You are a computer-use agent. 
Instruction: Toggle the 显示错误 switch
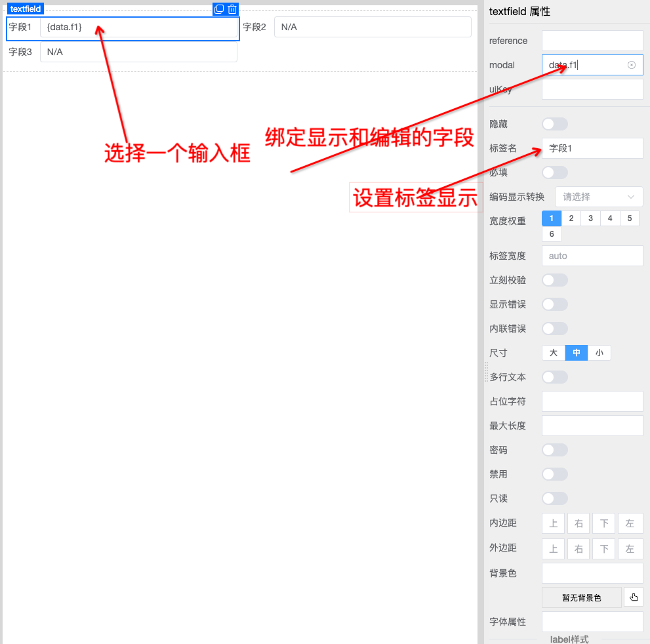[555, 304]
